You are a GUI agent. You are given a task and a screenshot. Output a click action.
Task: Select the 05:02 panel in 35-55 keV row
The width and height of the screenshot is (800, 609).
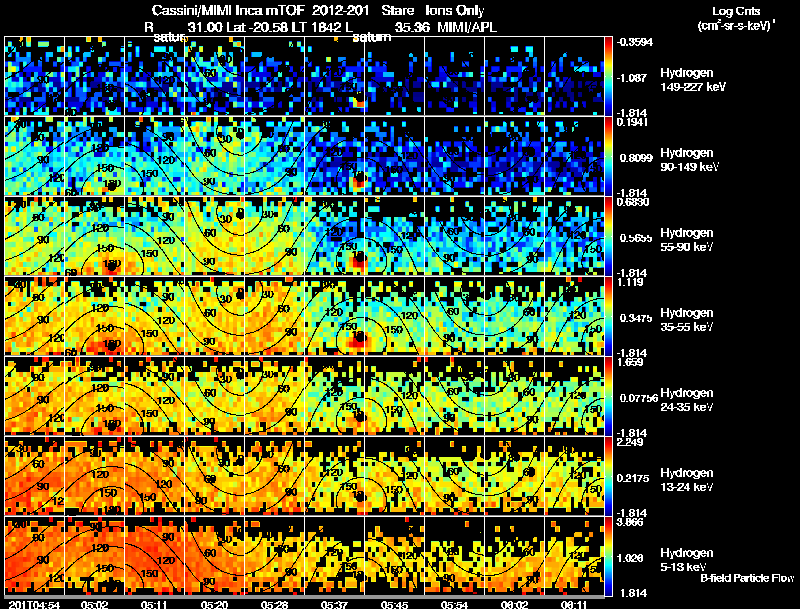coord(95,316)
